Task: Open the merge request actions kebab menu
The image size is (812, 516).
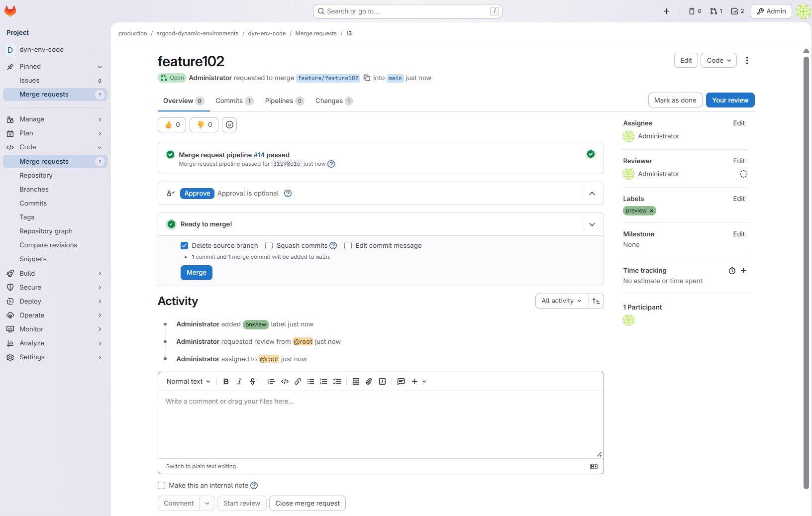Action: pyautogui.click(x=747, y=61)
